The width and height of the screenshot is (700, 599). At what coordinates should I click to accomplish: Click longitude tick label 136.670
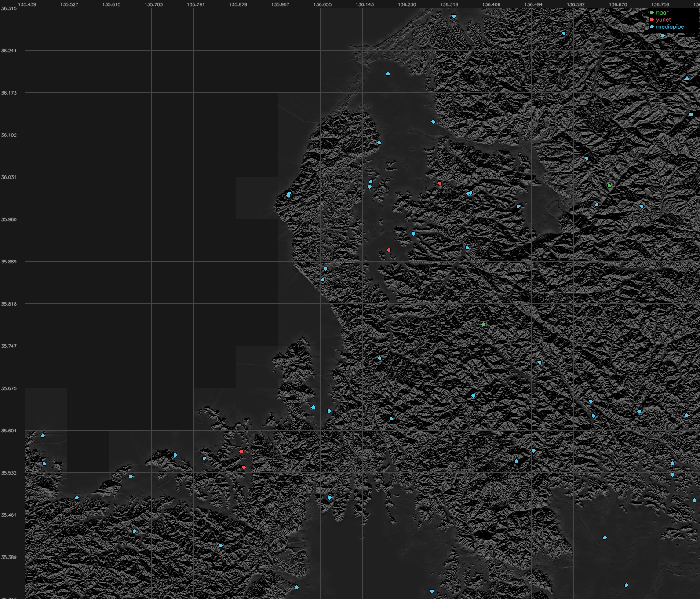pyautogui.click(x=618, y=4)
